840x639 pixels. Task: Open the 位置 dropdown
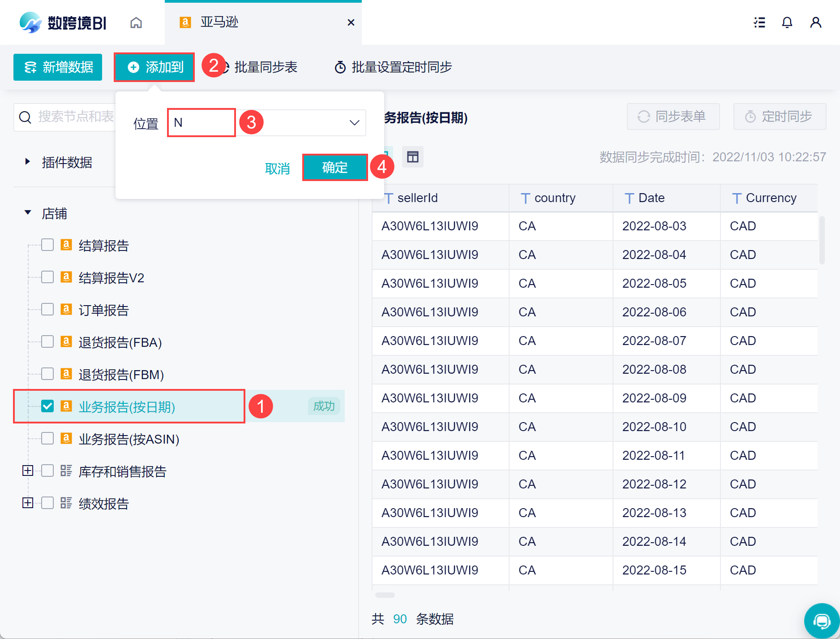[x=267, y=123]
